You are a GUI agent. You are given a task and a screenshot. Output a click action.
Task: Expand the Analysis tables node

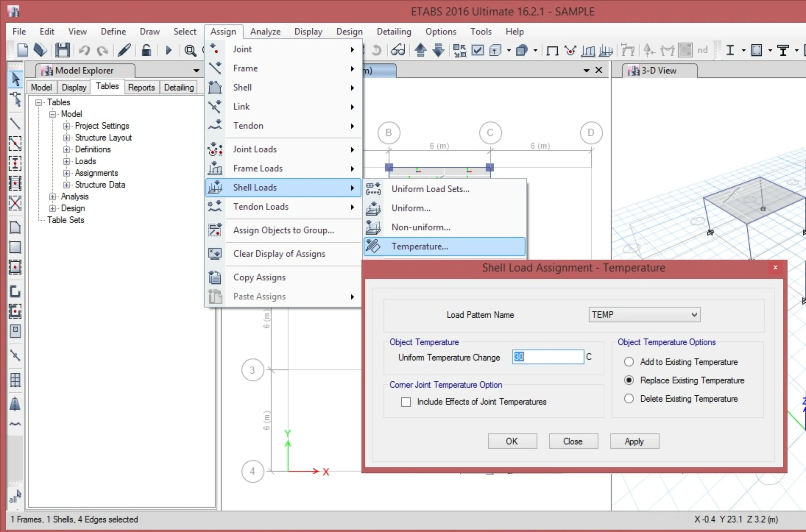coord(53,197)
